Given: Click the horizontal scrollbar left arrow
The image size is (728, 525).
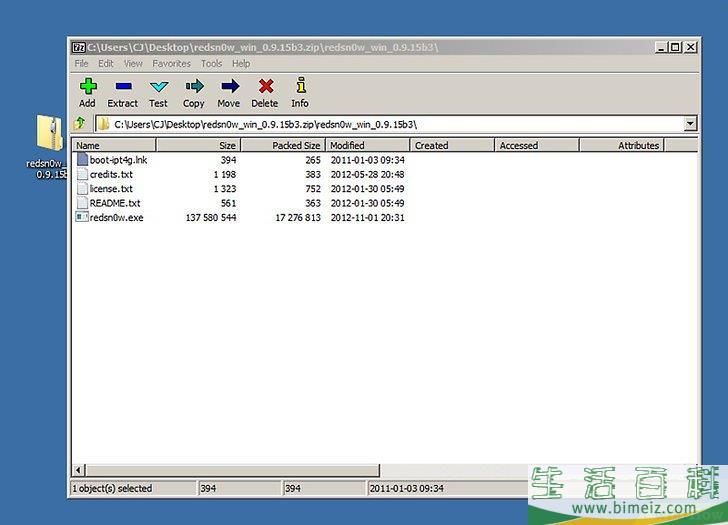Looking at the screenshot, I should (x=78, y=470).
